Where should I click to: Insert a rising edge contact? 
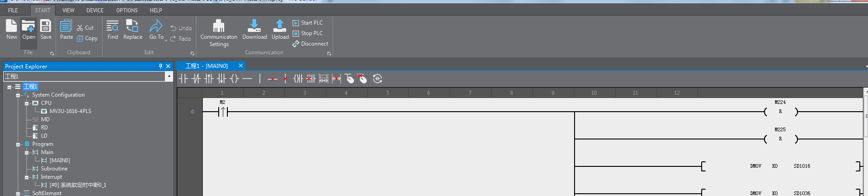[209, 79]
